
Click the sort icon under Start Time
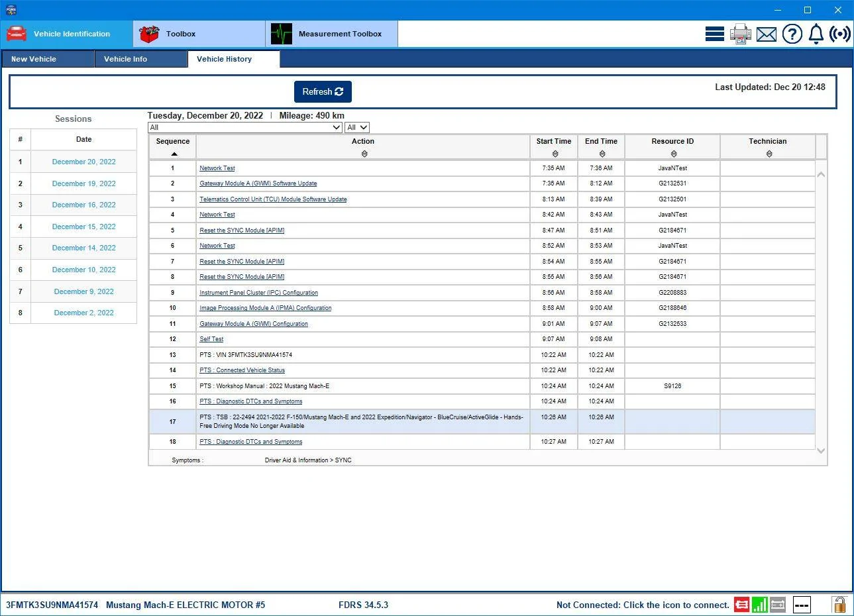555,154
